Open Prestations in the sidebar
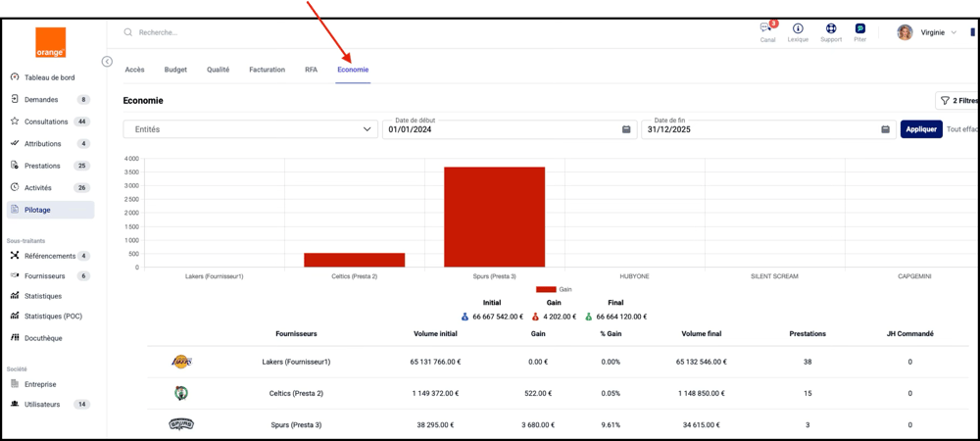Screen dimensions: 980x441 click(42, 166)
